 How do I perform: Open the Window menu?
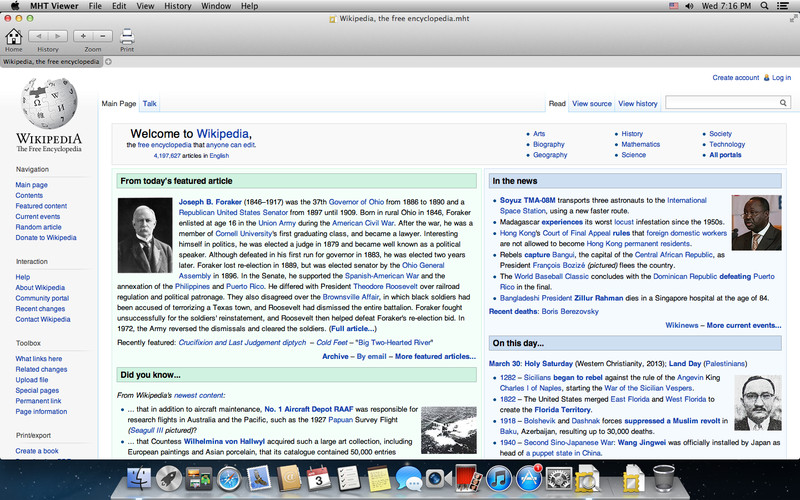(x=216, y=6)
